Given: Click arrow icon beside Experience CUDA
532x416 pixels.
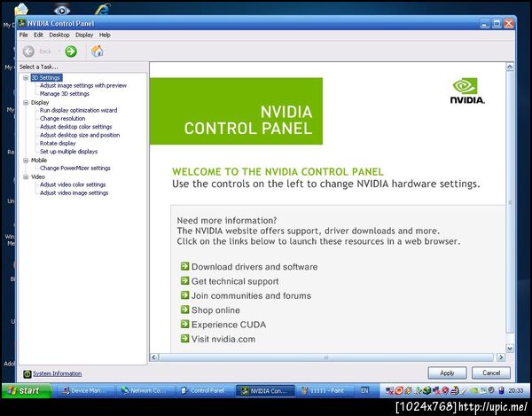Looking at the screenshot, I should point(184,324).
